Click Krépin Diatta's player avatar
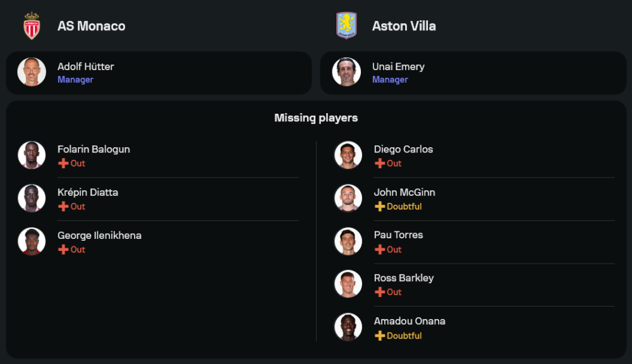 (x=32, y=198)
